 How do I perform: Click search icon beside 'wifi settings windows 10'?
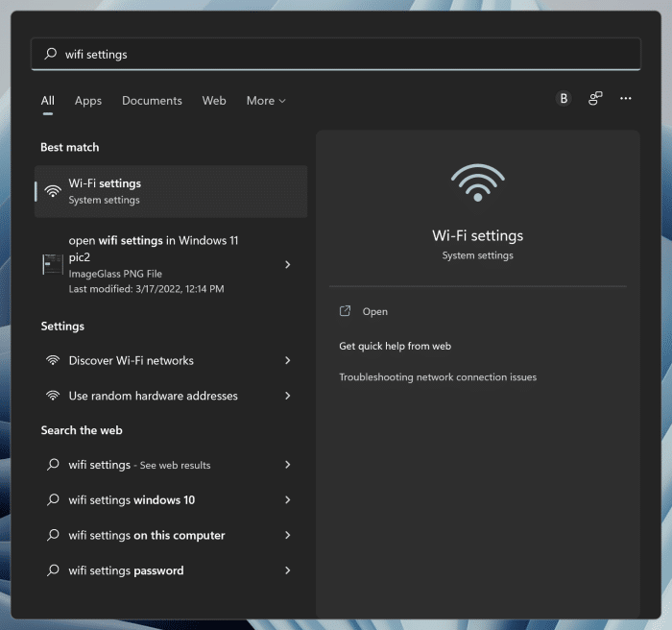tap(53, 499)
